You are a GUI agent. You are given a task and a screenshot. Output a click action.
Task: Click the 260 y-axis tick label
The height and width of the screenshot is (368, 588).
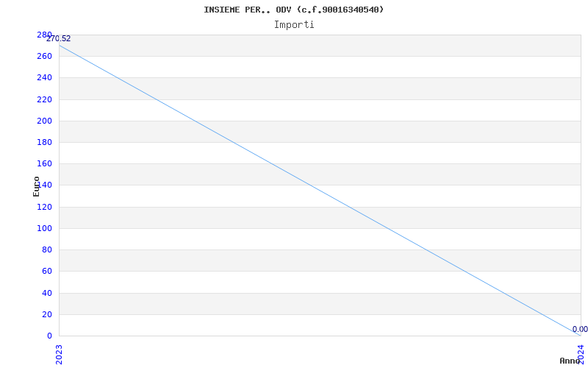44,56
